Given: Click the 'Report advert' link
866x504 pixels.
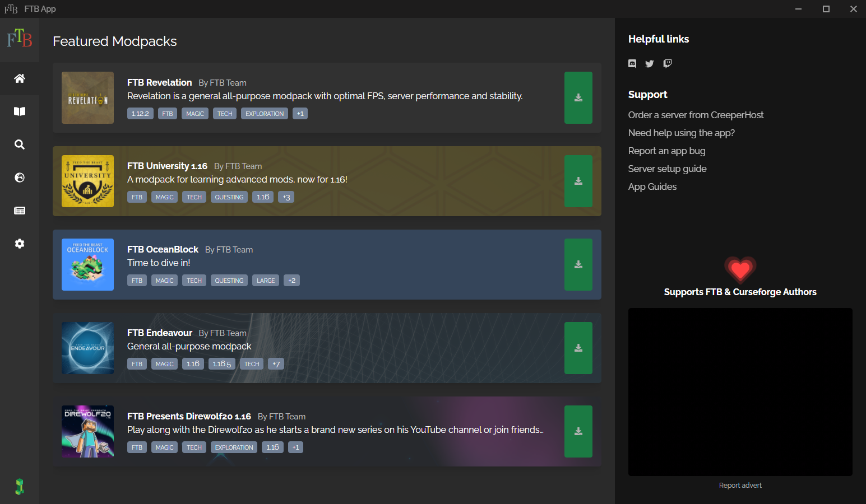Looking at the screenshot, I should [x=740, y=486].
